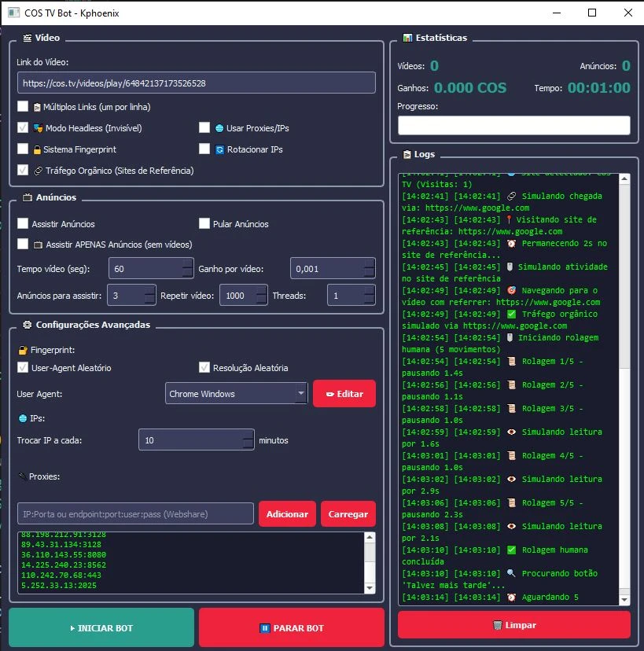The height and width of the screenshot is (651, 644).
Task: Click the Anúncios section header icon
Action: (x=28, y=197)
